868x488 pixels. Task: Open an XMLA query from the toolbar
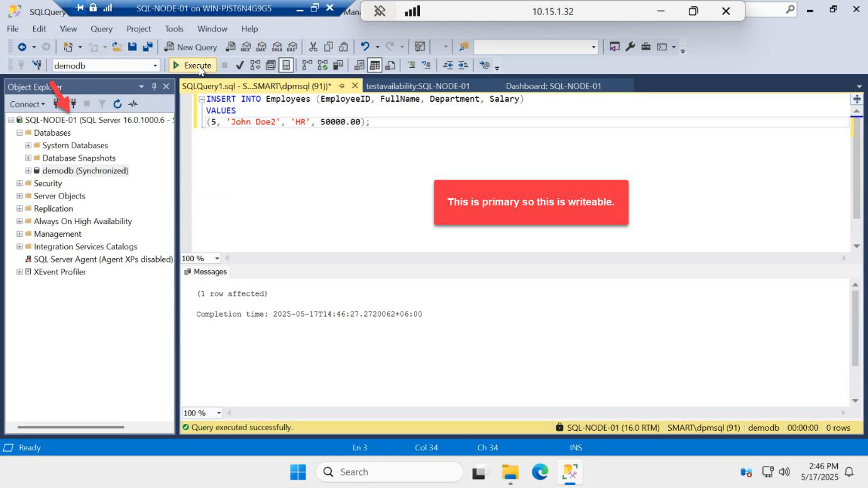click(x=277, y=47)
